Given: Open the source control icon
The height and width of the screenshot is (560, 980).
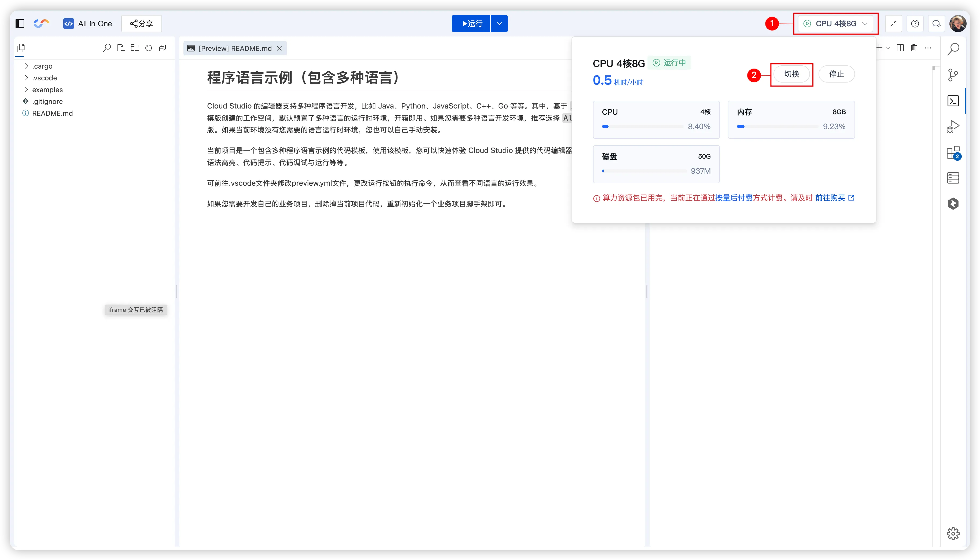Looking at the screenshot, I should coord(953,75).
